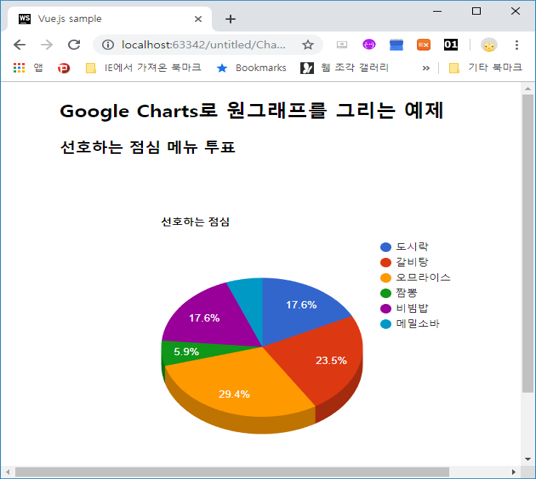The image size is (536, 479).
Task: Open the user profile avatar
Action: (489, 45)
